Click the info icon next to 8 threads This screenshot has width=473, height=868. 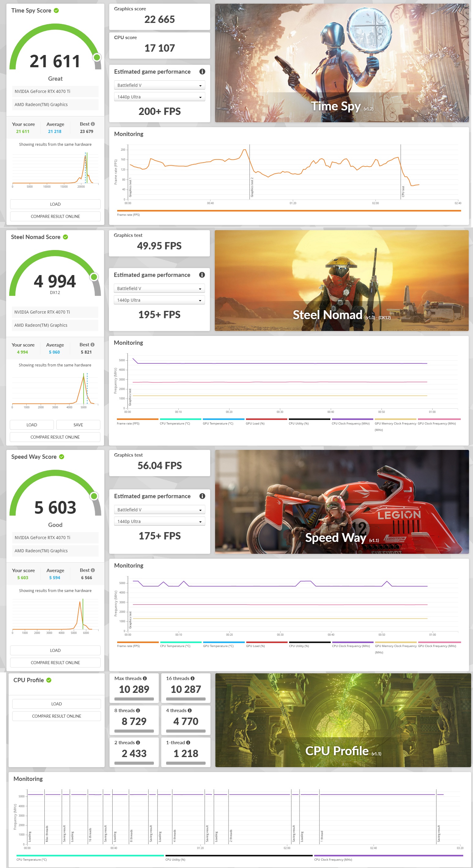pyautogui.click(x=138, y=710)
